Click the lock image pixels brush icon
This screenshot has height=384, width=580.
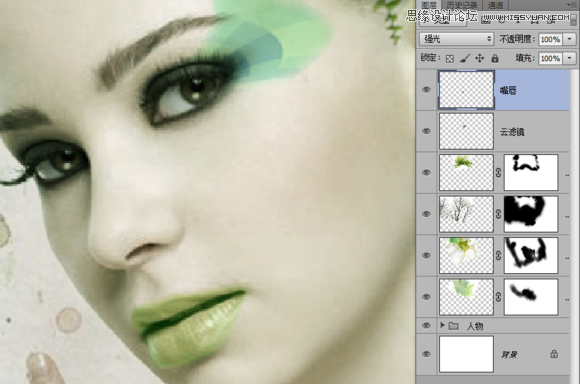(x=465, y=58)
